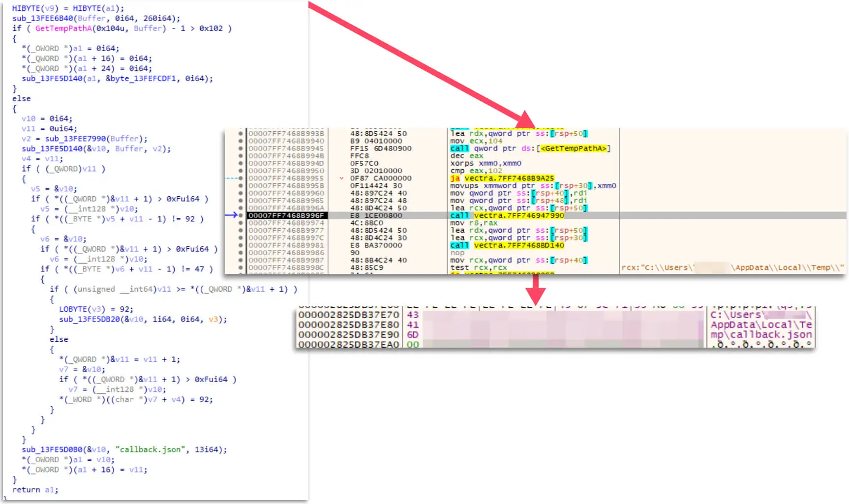The image size is (849, 504).
Task: Select the xorps xmm0,xmm0 instruction
Action: tap(485, 163)
